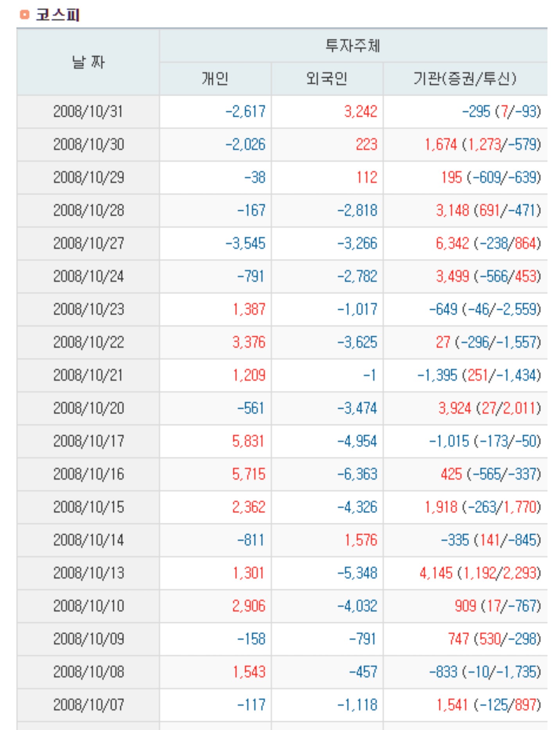Select the 기관(증권/투신) column header

pos(465,79)
